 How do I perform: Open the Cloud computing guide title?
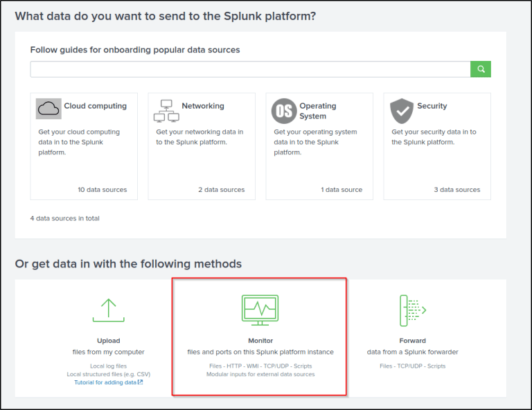tap(96, 106)
